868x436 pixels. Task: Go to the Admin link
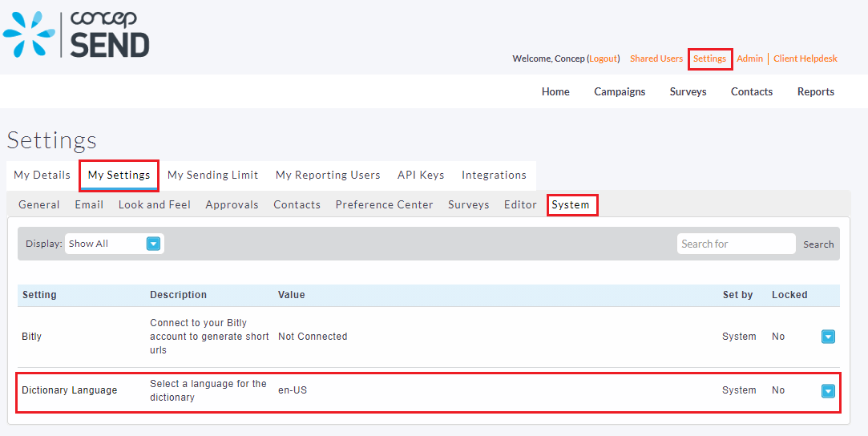coord(749,59)
